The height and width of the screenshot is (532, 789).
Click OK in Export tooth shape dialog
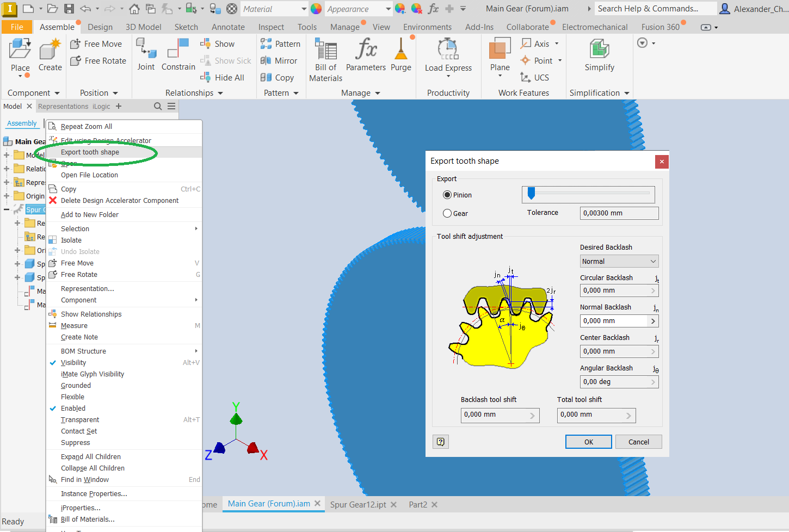[588, 442]
